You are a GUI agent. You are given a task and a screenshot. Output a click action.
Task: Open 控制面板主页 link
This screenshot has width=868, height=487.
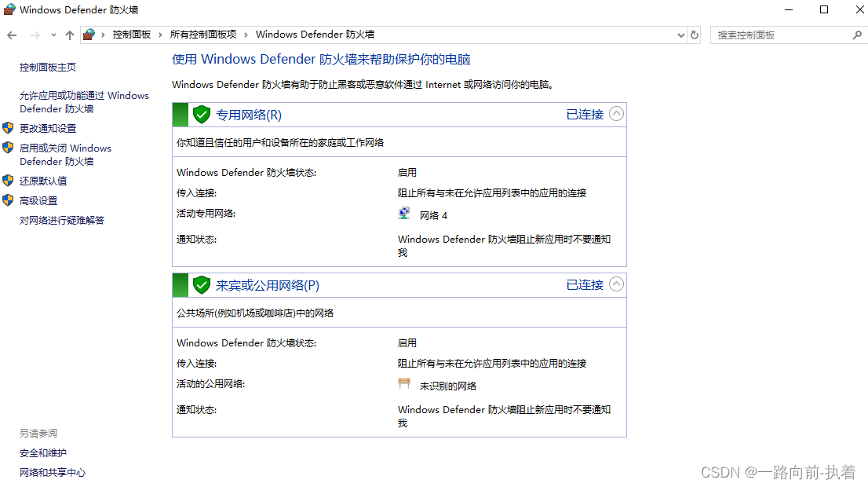click(48, 67)
